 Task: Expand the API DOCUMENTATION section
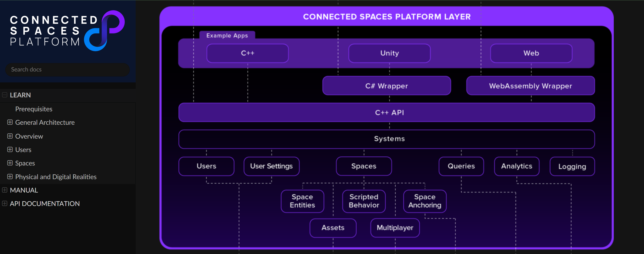click(5, 203)
